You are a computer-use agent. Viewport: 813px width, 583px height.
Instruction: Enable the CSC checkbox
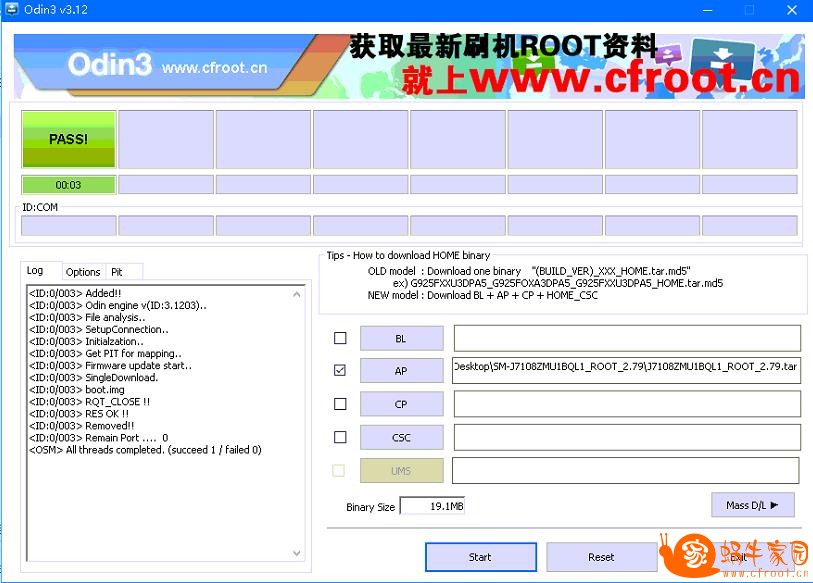coord(340,437)
